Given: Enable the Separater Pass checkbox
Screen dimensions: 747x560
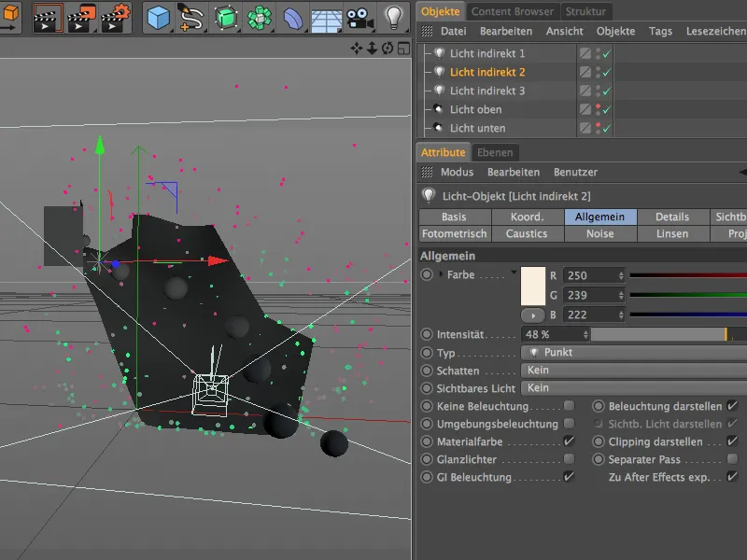Looking at the screenshot, I should tap(732, 458).
